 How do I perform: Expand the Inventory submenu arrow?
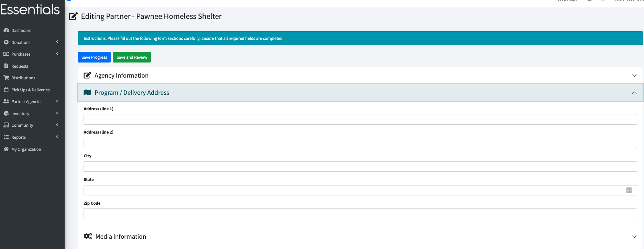57,113
